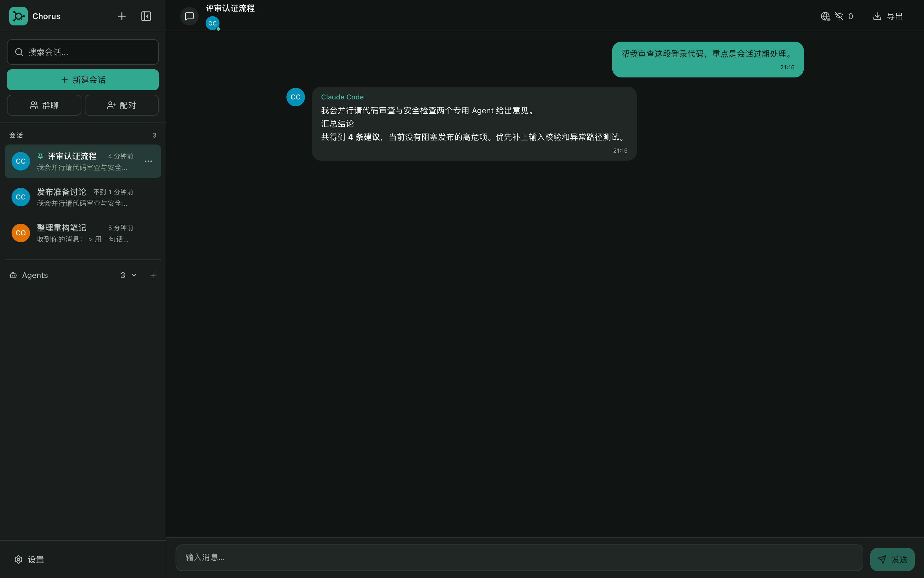This screenshot has width=924, height=578.
Task: Click the CC avatar beside Claude Code message
Action: point(295,97)
